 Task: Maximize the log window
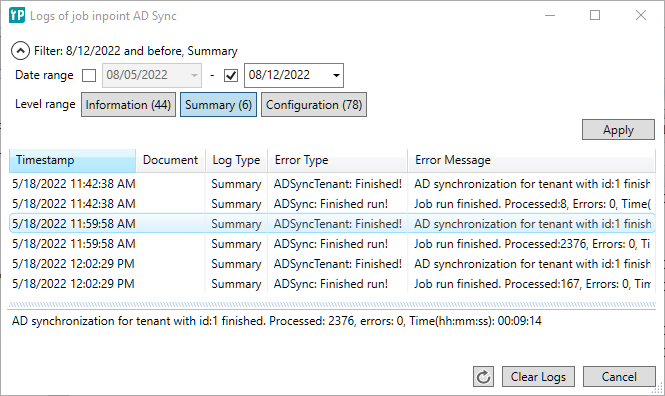tap(595, 15)
